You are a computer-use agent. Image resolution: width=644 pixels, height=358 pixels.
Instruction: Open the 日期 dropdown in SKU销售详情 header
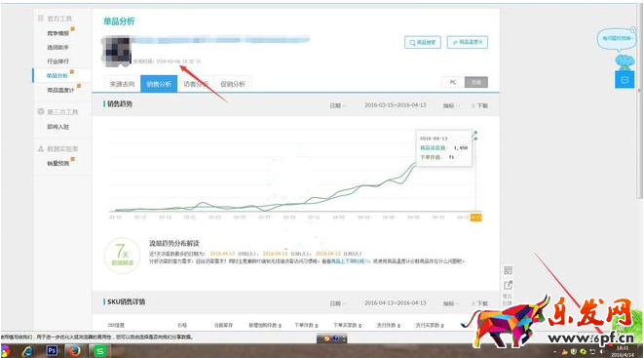338,303
